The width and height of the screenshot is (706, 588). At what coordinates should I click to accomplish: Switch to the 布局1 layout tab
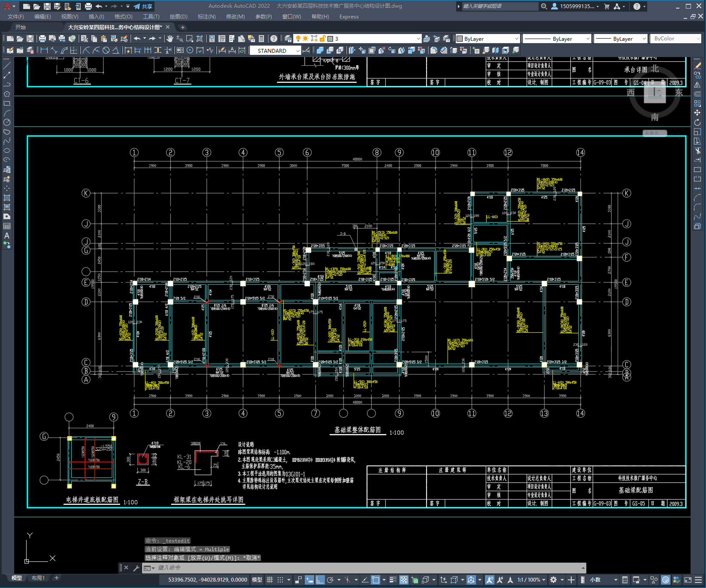[x=38, y=578]
